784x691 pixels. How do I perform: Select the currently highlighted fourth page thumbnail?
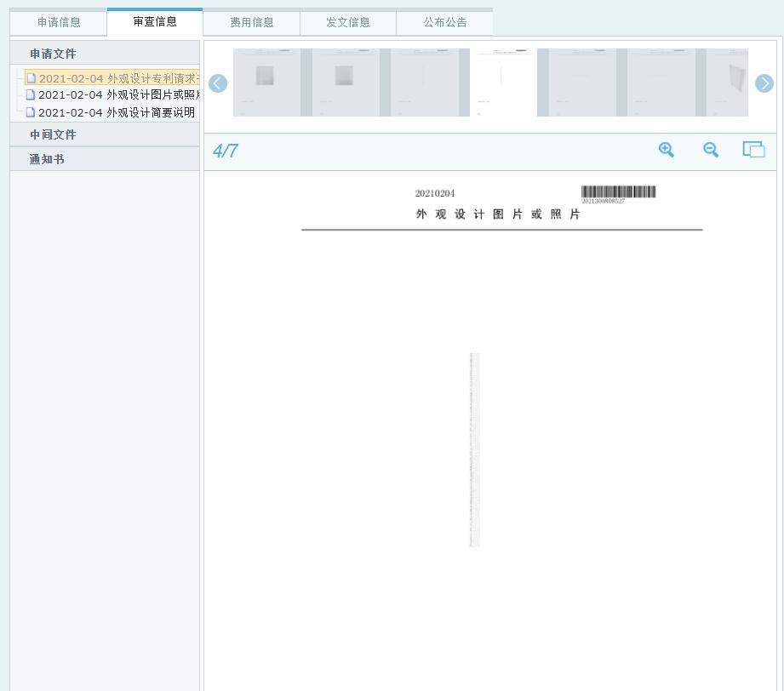pos(503,83)
